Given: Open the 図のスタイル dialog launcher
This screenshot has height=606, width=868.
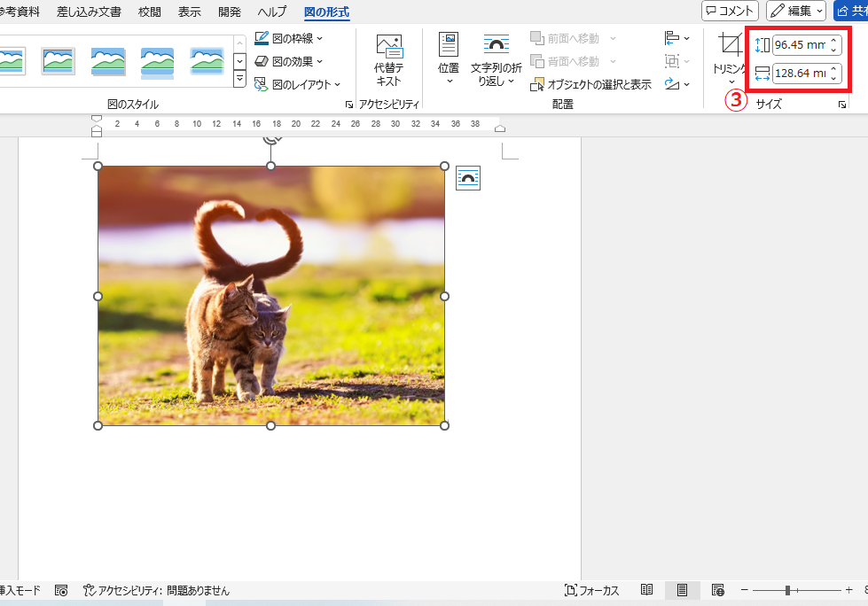Looking at the screenshot, I should [x=349, y=105].
